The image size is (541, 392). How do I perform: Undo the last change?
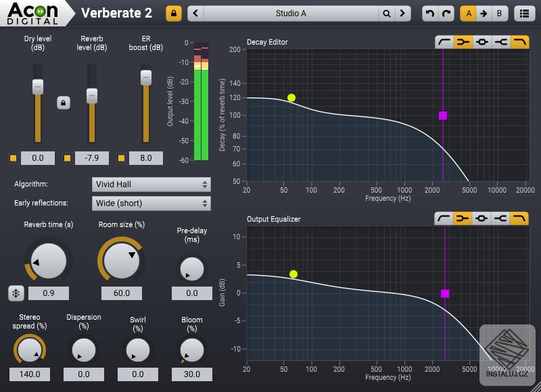point(430,14)
